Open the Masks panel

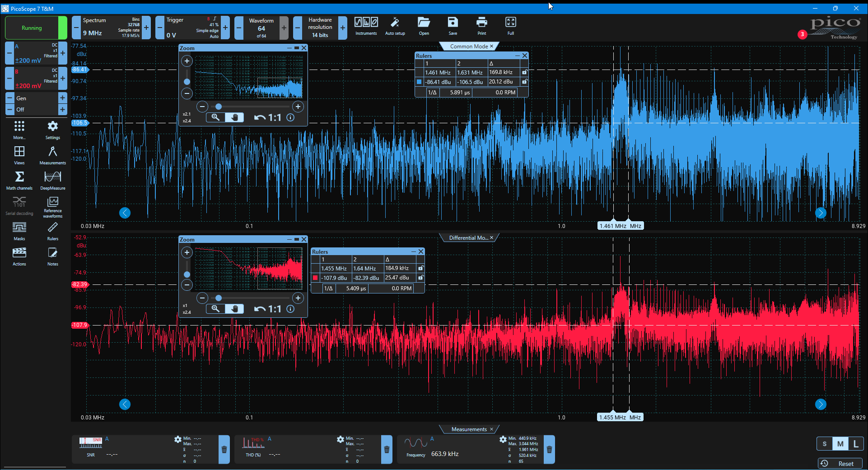coord(19,231)
